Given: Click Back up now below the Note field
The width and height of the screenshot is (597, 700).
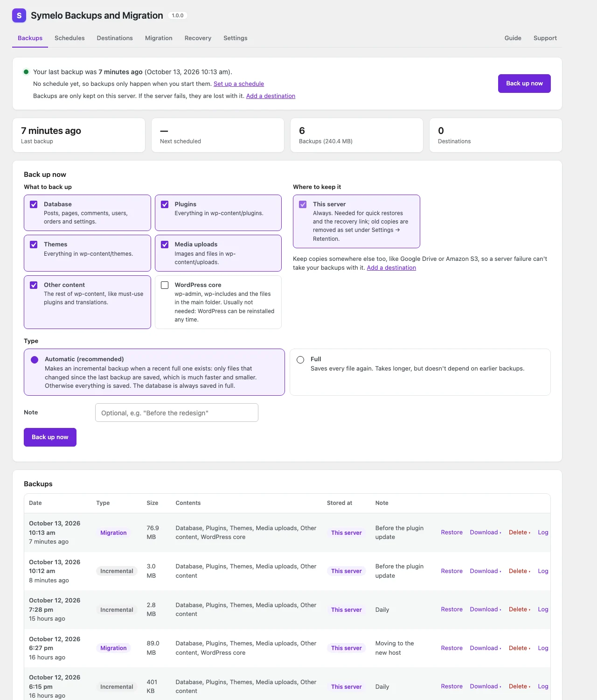Looking at the screenshot, I should [50, 437].
